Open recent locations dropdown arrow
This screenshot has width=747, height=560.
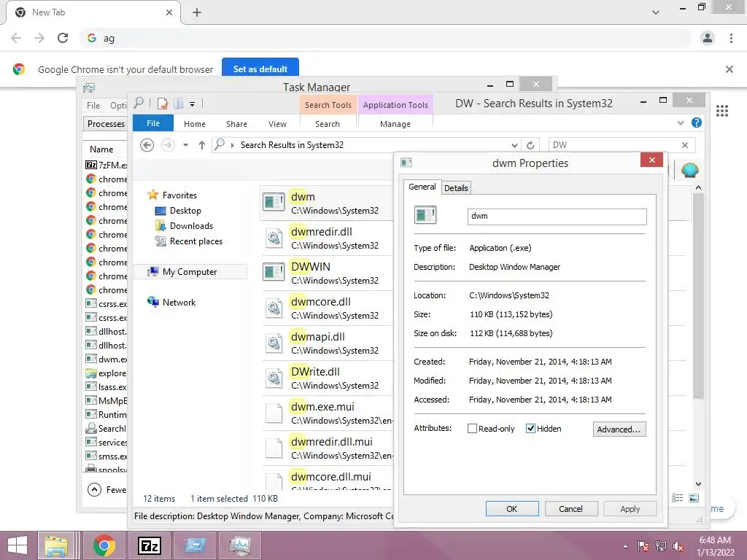(x=185, y=145)
